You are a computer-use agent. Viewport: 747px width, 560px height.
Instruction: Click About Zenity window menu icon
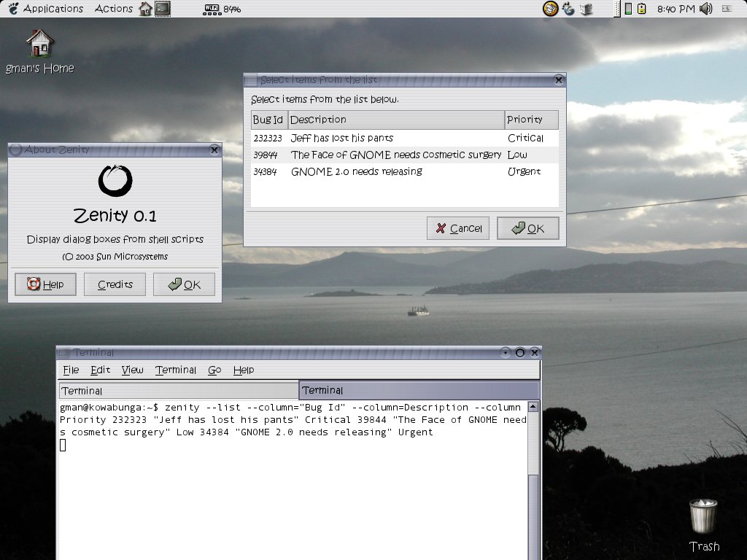15,149
